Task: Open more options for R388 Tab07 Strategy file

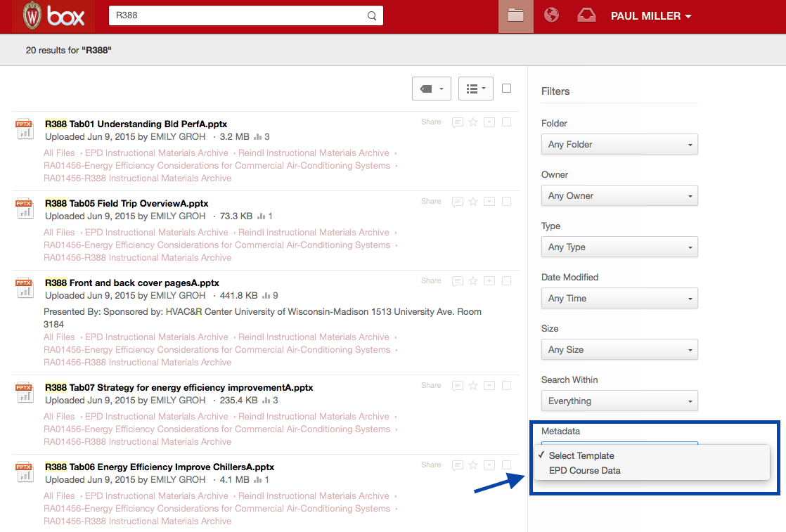Action: click(489, 385)
